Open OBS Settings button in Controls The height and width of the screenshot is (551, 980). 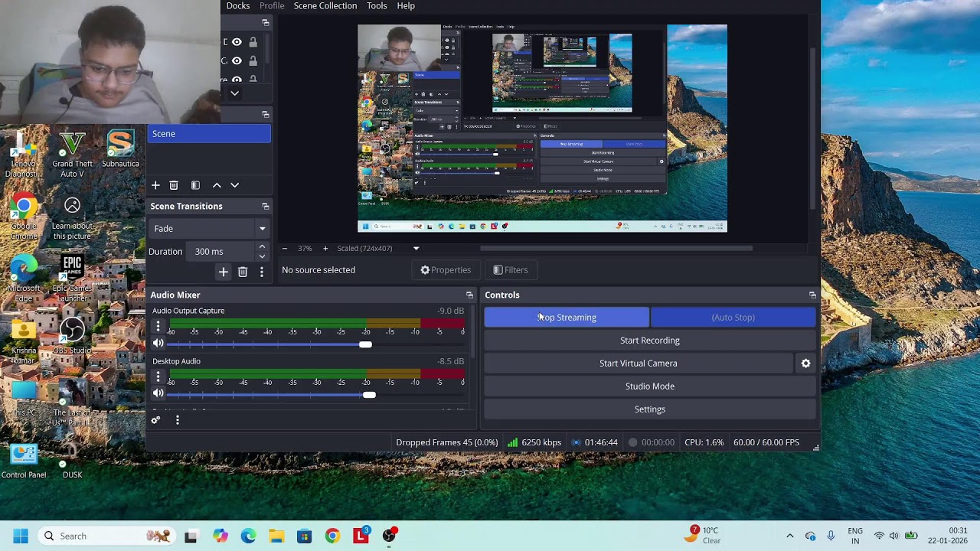[x=650, y=409]
